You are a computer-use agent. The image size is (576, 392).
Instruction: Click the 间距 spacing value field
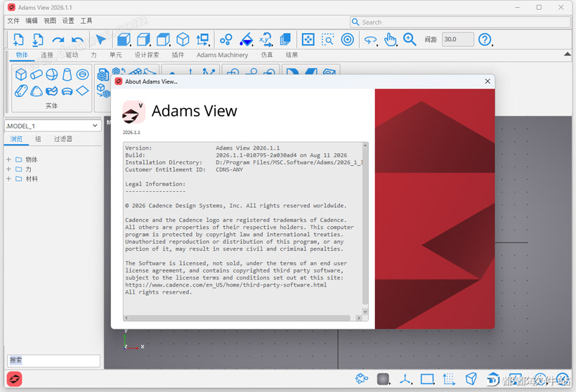458,39
